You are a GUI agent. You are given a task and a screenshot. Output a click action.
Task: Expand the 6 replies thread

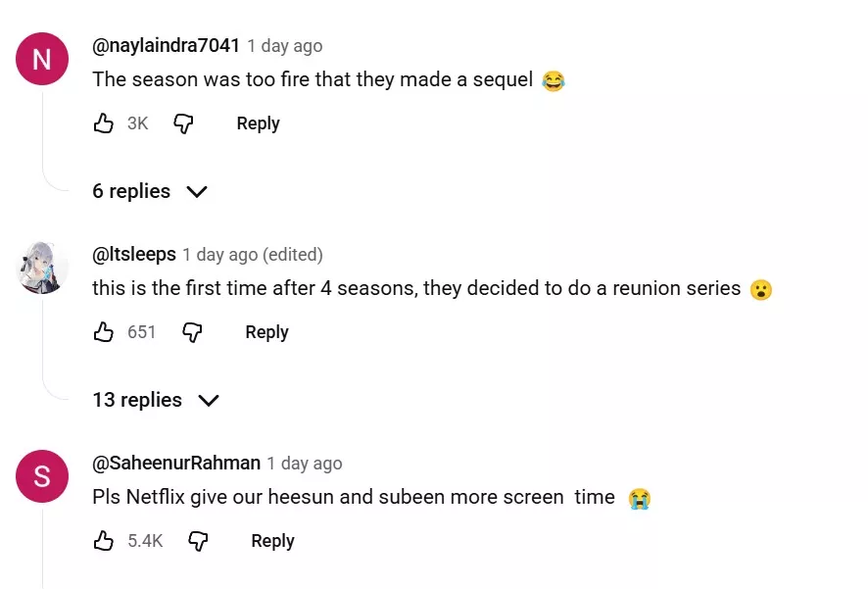pos(131,191)
